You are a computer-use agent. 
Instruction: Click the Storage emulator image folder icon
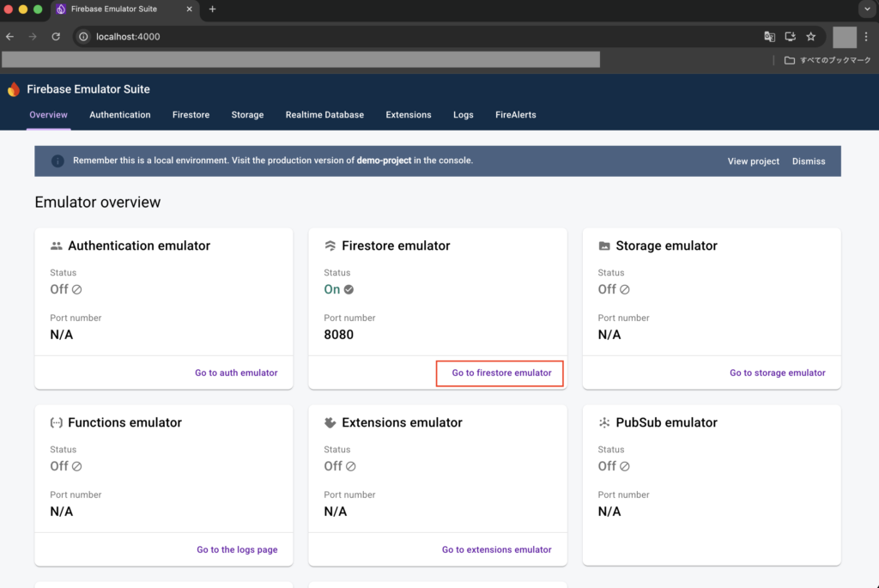click(x=604, y=246)
